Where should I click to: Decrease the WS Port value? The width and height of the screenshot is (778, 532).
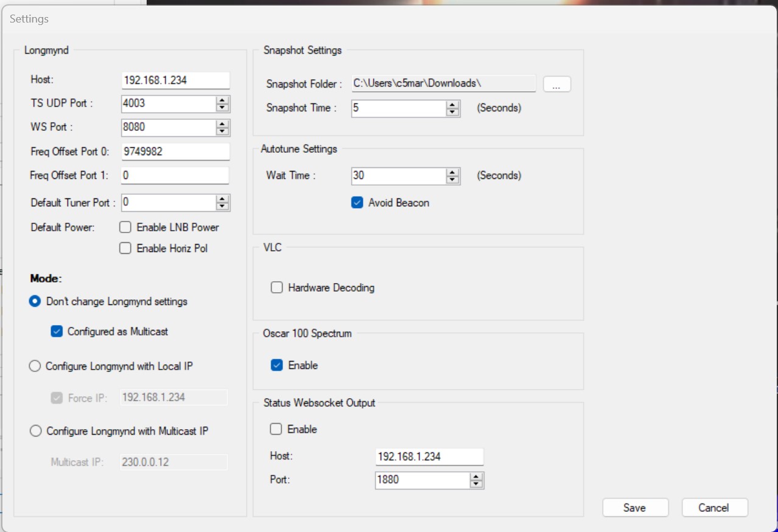(223, 131)
